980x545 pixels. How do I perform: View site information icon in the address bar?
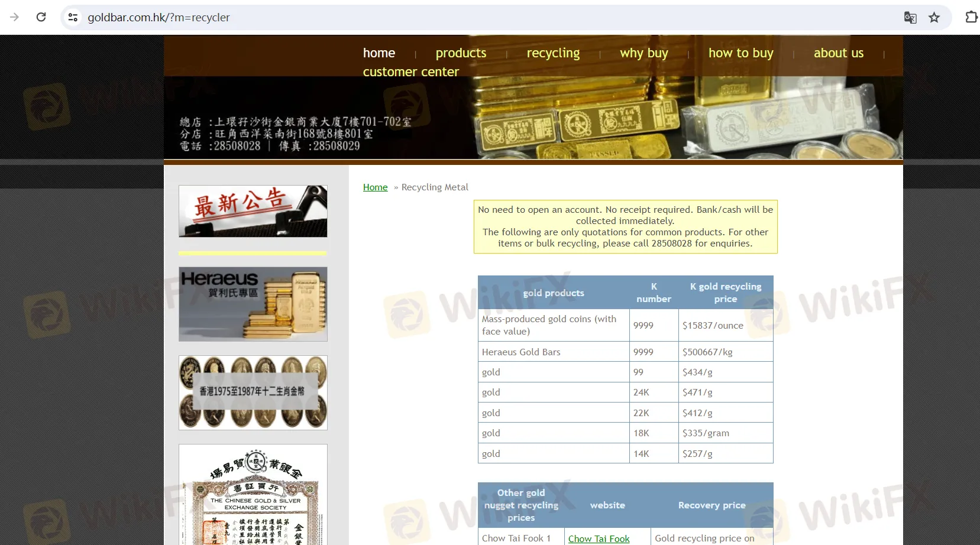pyautogui.click(x=72, y=17)
